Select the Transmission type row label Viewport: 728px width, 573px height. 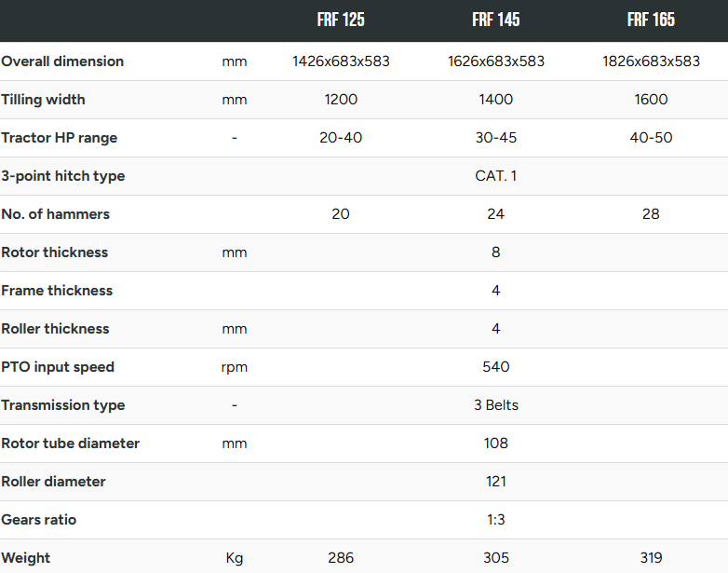[62, 404]
